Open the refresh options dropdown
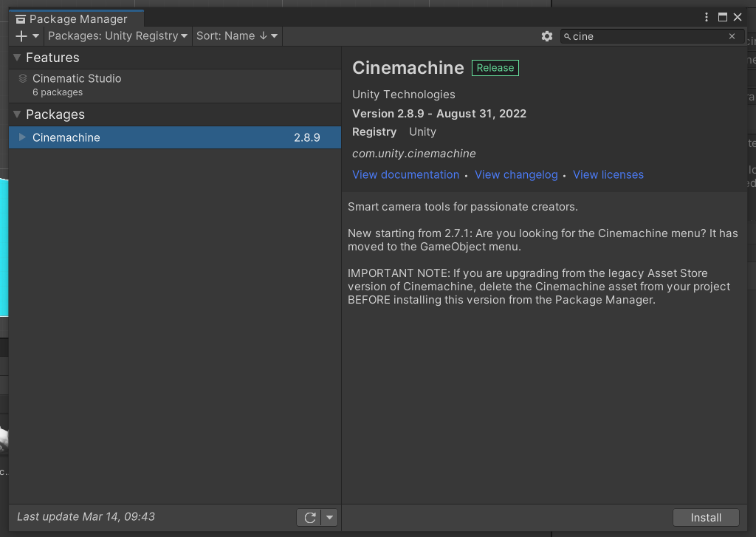Viewport: 756px width, 537px height. coord(329,518)
